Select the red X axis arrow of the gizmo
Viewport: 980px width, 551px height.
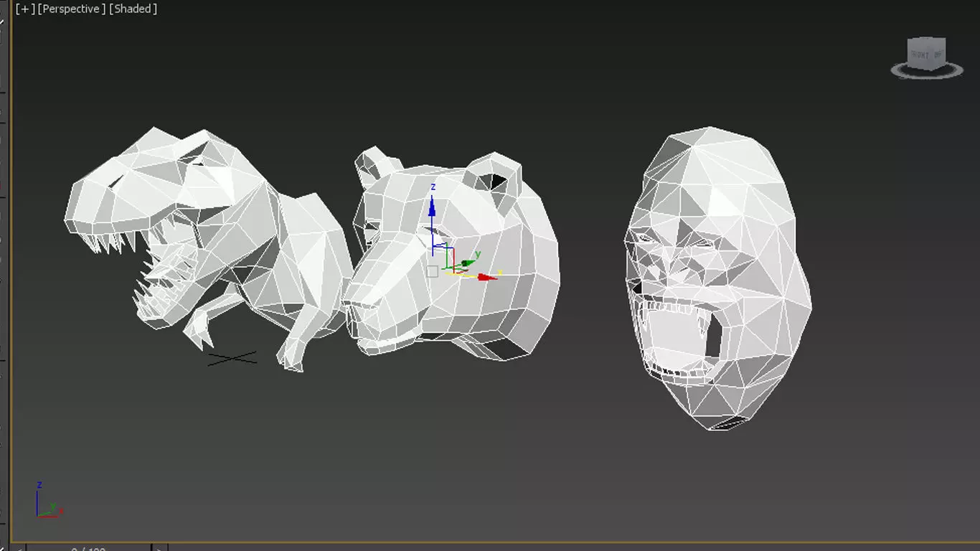(488, 276)
